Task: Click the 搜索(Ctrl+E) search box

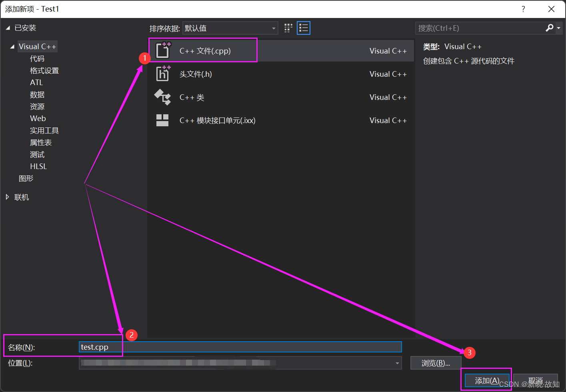Action: click(480, 28)
